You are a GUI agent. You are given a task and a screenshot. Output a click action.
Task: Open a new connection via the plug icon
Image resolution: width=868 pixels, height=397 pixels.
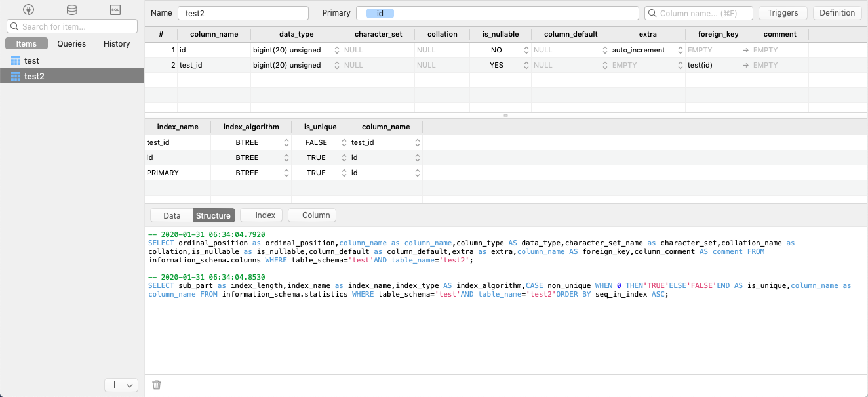(28, 10)
